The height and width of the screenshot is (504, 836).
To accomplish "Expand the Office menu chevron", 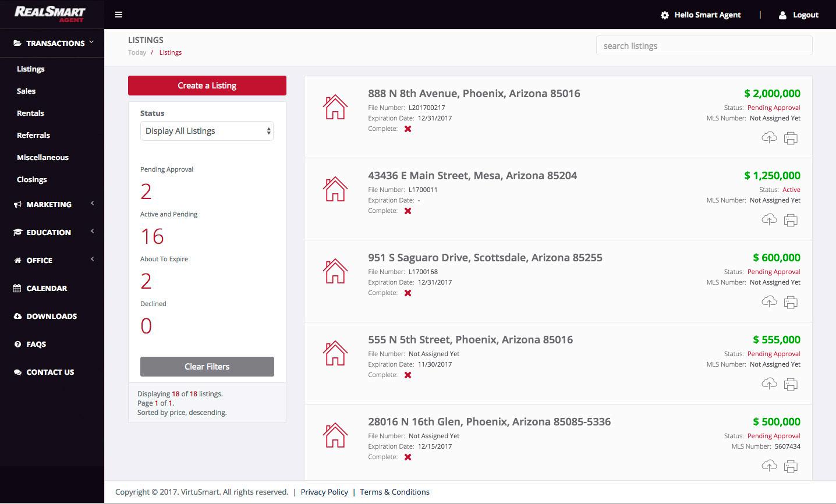I will [92, 259].
